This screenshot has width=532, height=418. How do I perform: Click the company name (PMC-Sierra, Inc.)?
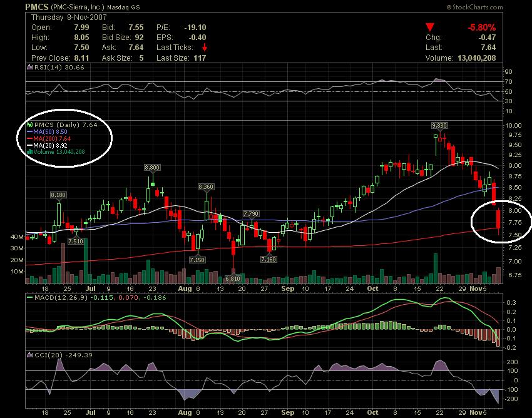pyautogui.click(x=78, y=7)
